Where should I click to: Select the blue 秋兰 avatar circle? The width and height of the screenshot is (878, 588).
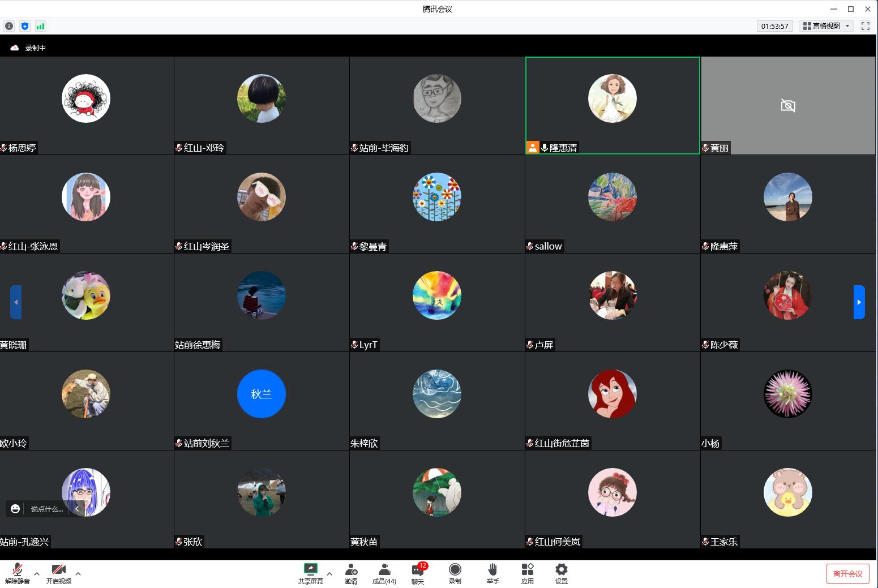click(x=262, y=394)
